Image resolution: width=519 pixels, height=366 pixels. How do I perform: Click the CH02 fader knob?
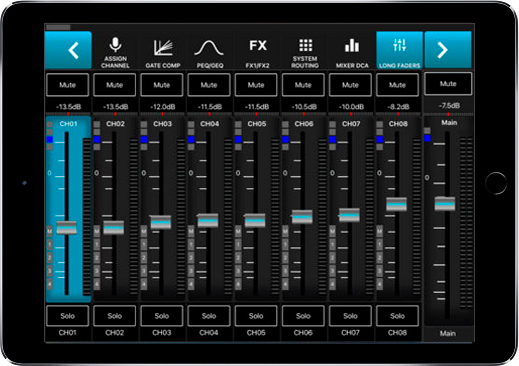click(x=114, y=228)
